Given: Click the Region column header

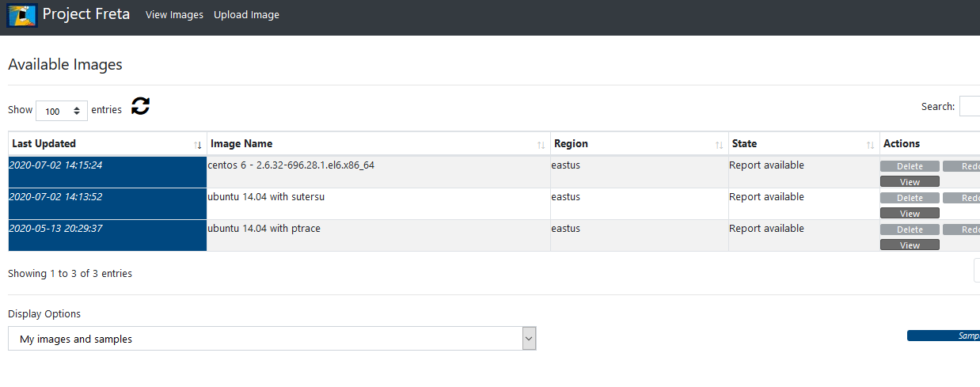Looking at the screenshot, I should (640, 144).
